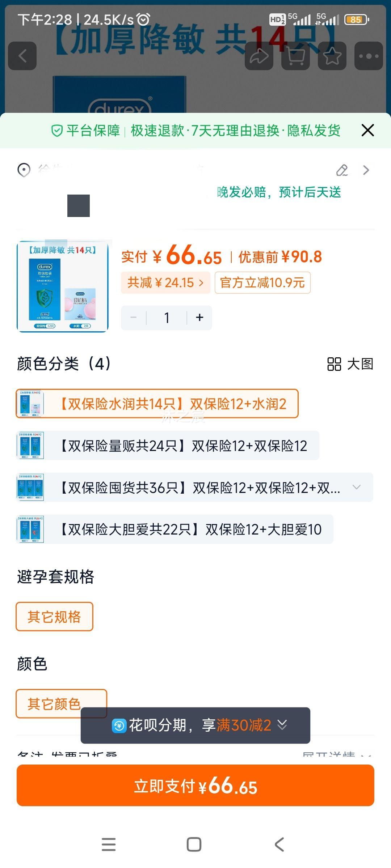
Task: Open the shopping cart icon
Action: click(x=295, y=56)
